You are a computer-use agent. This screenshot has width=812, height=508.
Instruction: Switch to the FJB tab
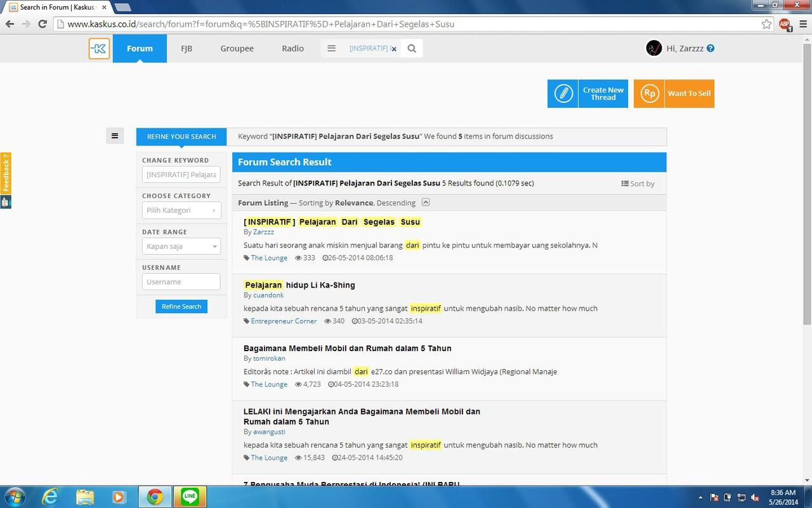tap(187, 48)
